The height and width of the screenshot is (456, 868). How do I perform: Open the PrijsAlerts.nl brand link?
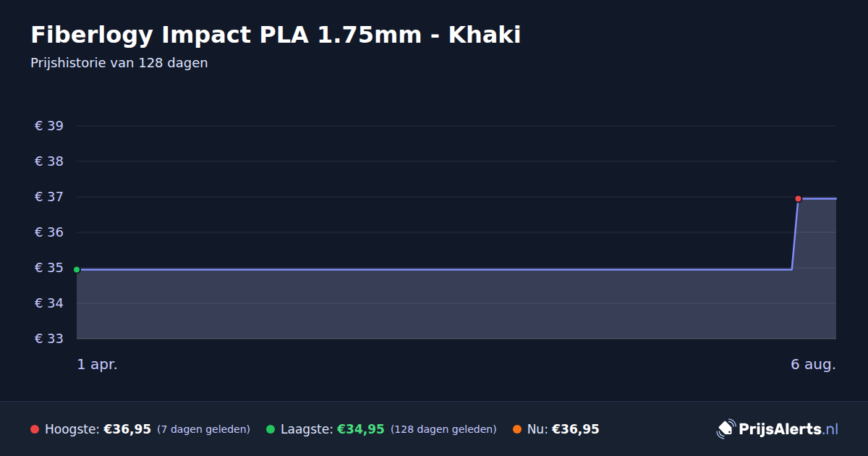pyautogui.click(x=778, y=428)
